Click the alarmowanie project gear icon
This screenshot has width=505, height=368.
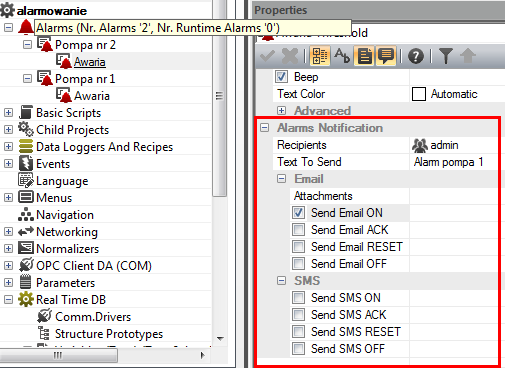pos(7,10)
